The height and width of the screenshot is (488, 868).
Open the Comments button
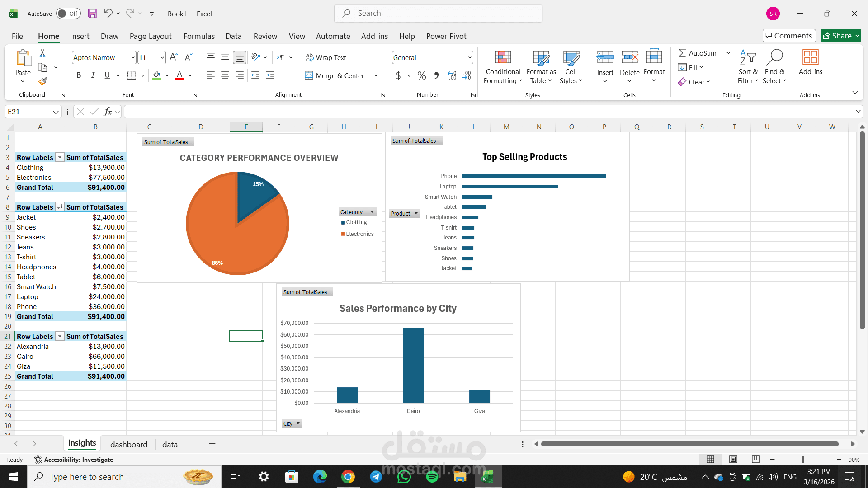tap(789, 36)
